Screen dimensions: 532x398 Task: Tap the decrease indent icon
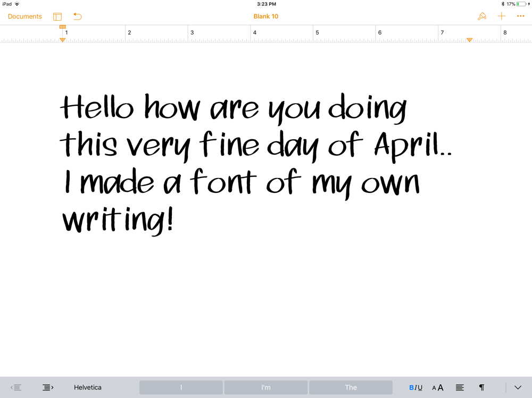click(16, 387)
